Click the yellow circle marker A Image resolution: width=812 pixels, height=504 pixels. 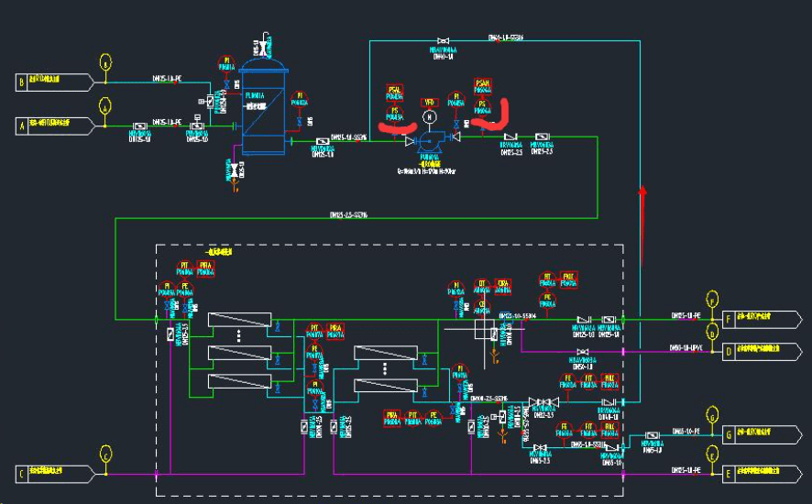pyautogui.click(x=105, y=106)
